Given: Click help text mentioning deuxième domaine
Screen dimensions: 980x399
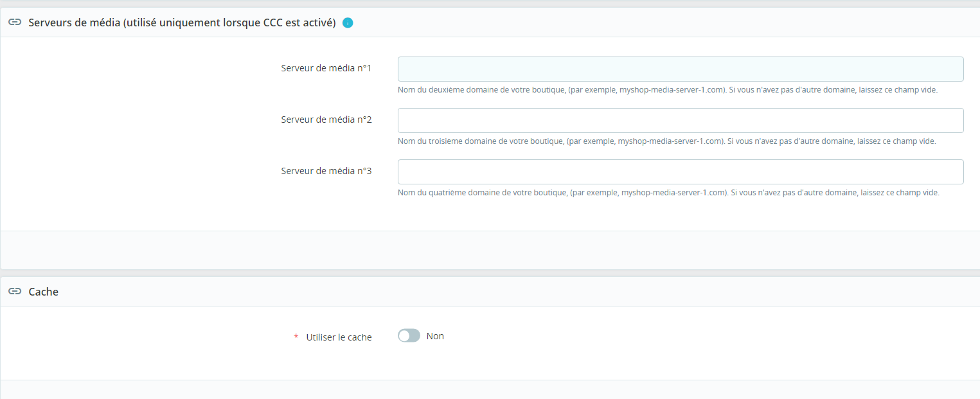Looking at the screenshot, I should point(668,90).
